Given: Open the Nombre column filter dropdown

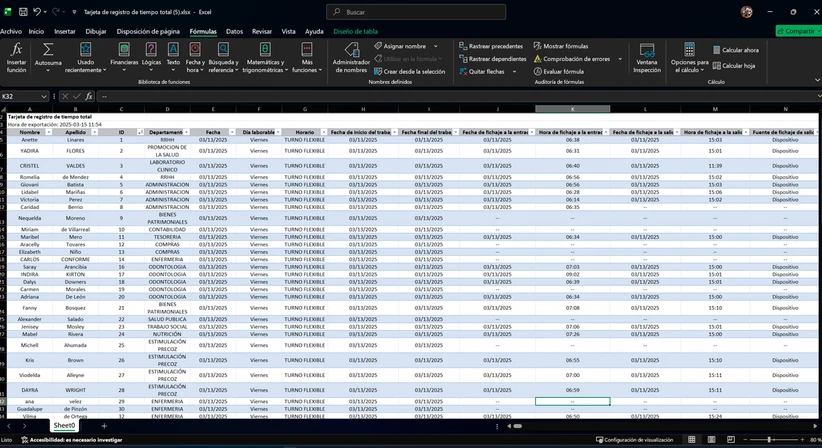Looking at the screenshot, I should [49, 132].
